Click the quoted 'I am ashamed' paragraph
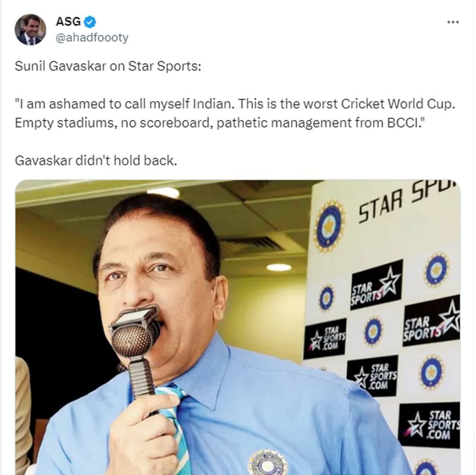Image resolution: width=476 pixels, height=475 pixels. [235, 113]
